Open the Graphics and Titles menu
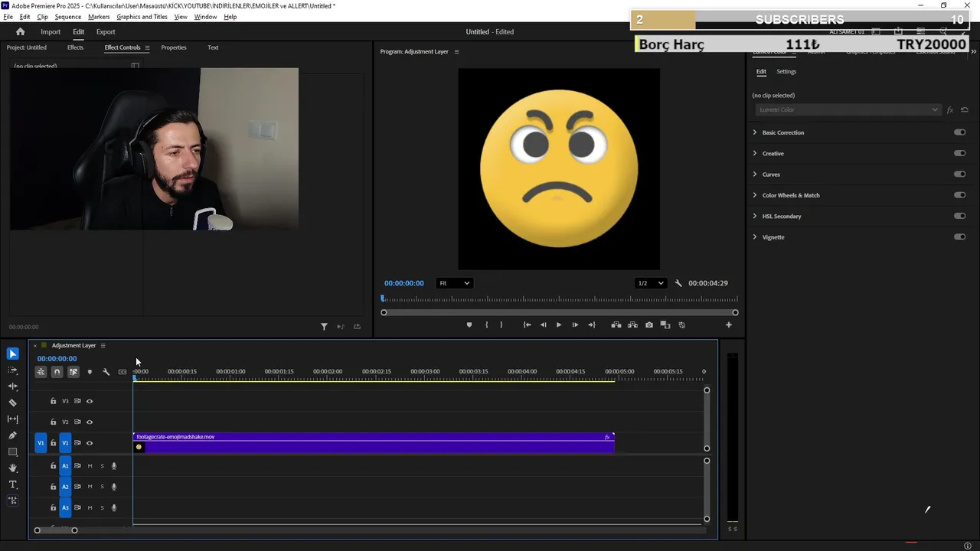980x551 pixels. tap(142, 17)
